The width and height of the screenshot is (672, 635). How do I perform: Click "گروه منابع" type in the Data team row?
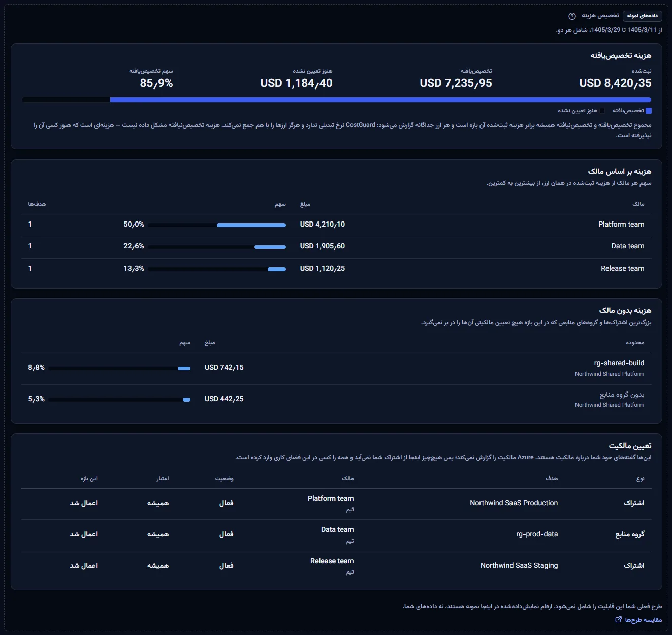pyautogui.click(x=630, y=534)
